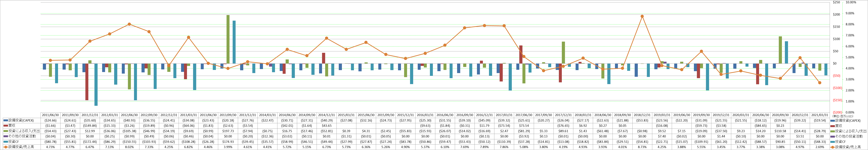868x150 pixels.
Task: Click the ($150.55) investing CF cell
Action: (129, 142)
